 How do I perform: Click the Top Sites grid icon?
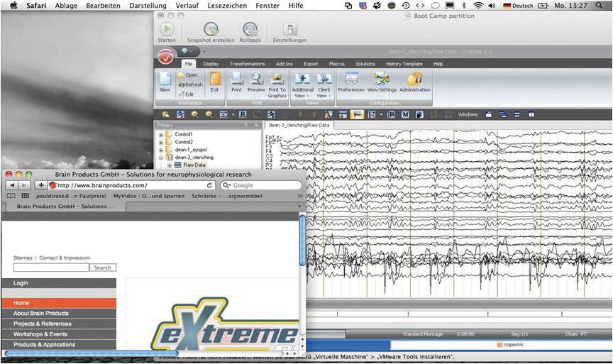(x=26, y=196)
